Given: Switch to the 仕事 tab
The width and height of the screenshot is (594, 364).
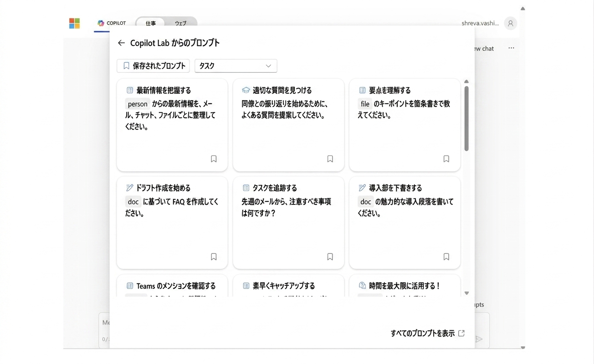Looking at the screenshot, I should click(151, 23).
